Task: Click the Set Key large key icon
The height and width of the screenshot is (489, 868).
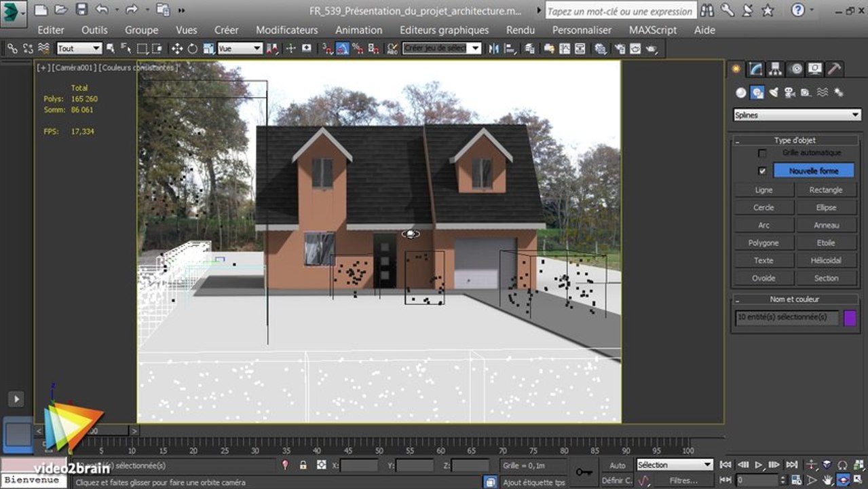Action: pos(584,472)
